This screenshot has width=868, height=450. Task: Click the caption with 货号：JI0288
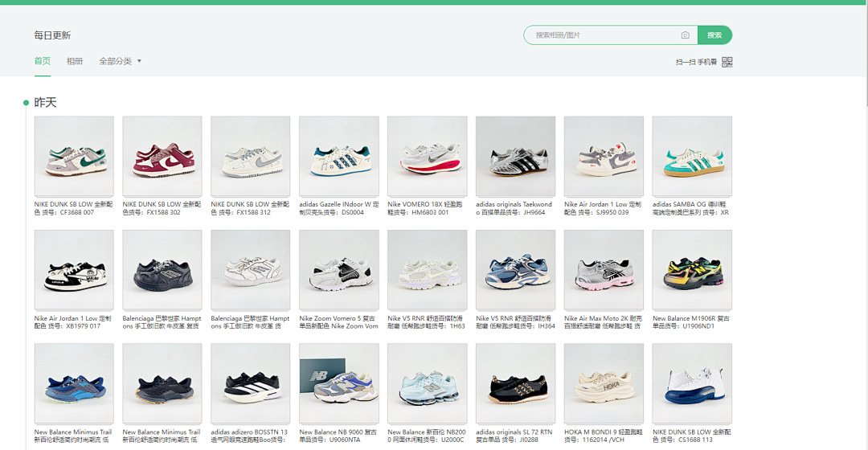[x=514, y=436]
